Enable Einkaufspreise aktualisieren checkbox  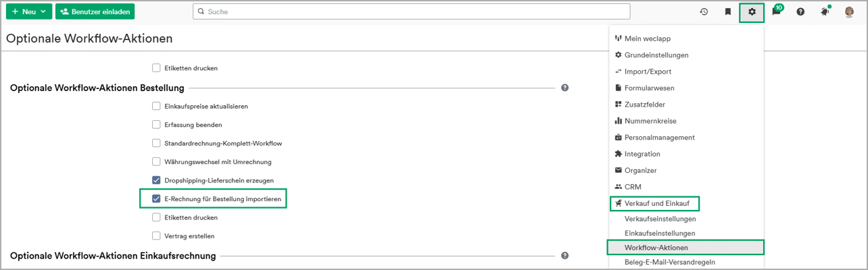pos(156,106)
